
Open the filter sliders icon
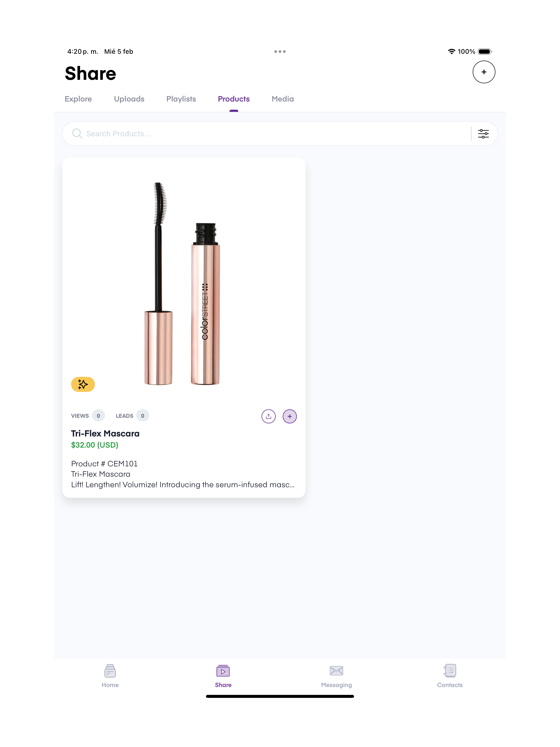point(483,134)
